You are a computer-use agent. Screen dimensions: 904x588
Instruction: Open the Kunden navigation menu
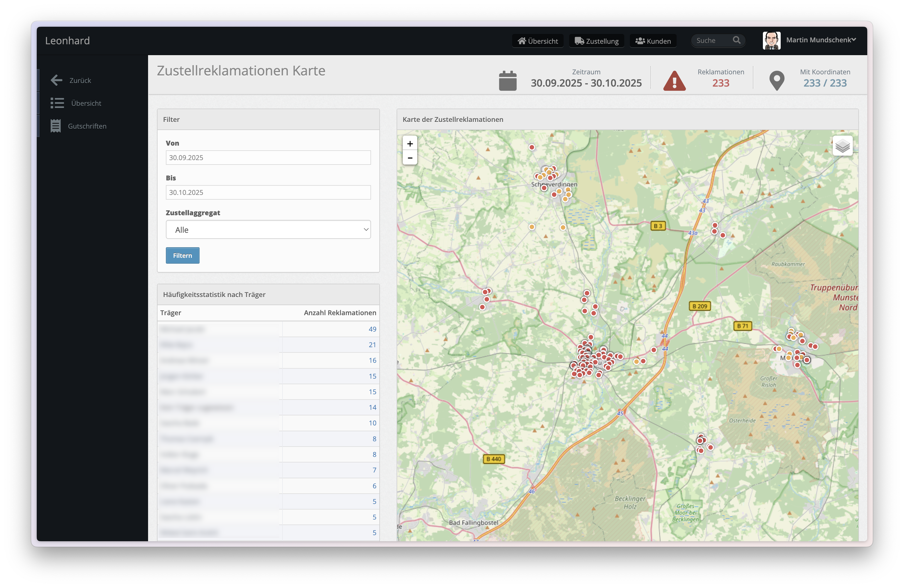click(653, 41)
